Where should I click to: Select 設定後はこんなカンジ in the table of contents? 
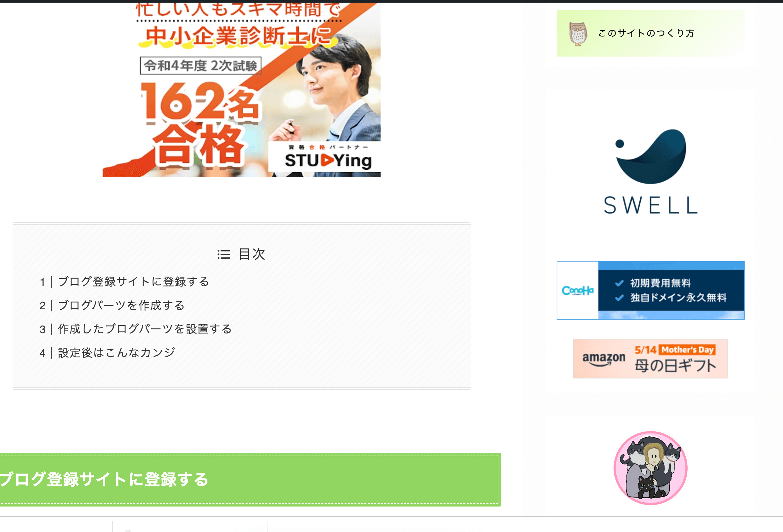116,352
